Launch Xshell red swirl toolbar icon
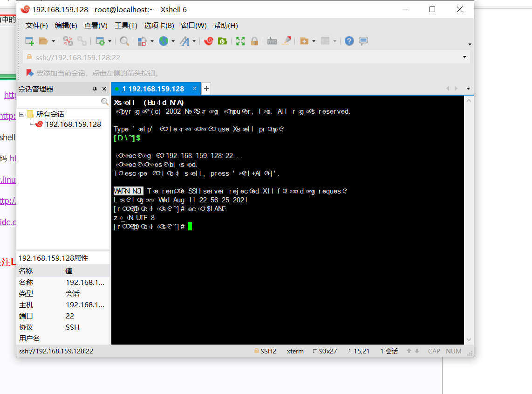Screen dimensions: 532x394 pos(209,41)
